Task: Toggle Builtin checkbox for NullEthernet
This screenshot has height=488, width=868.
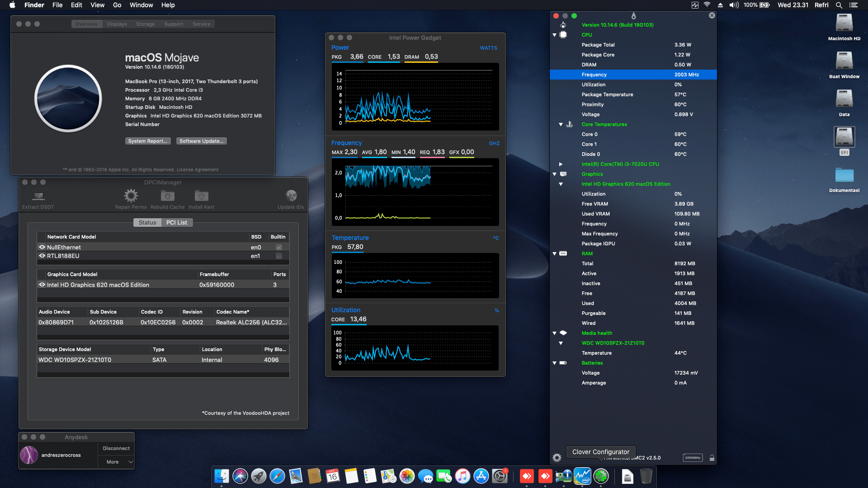Action: point(279,247)
